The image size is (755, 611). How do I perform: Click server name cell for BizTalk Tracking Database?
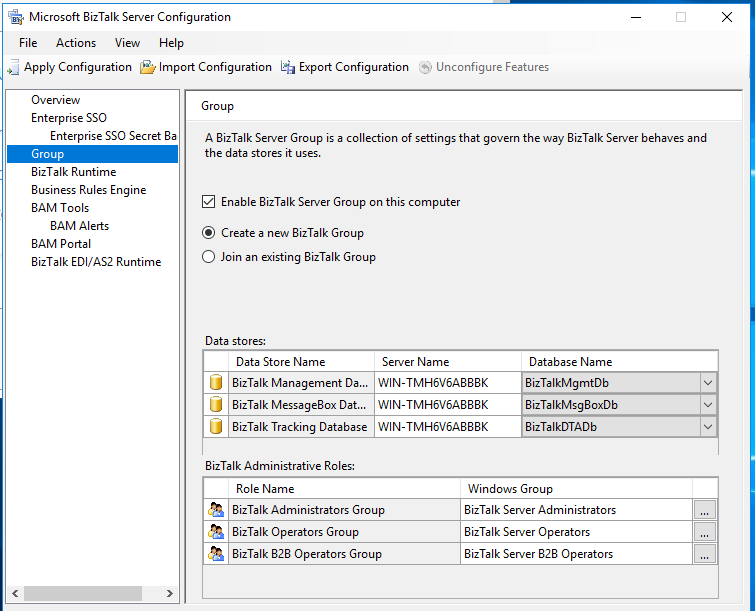click(x=448, y=427)
